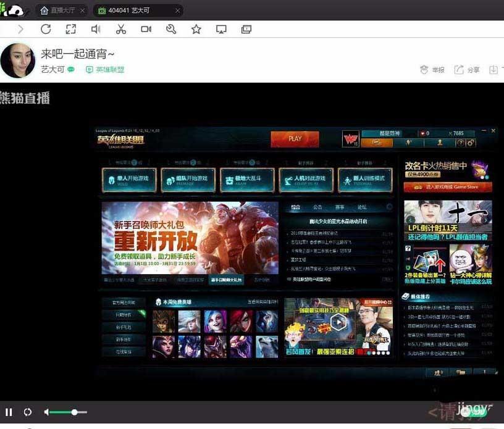Mute the stream with the speaker icon
Screen dimensions: 504x429
tap(46, 412)
